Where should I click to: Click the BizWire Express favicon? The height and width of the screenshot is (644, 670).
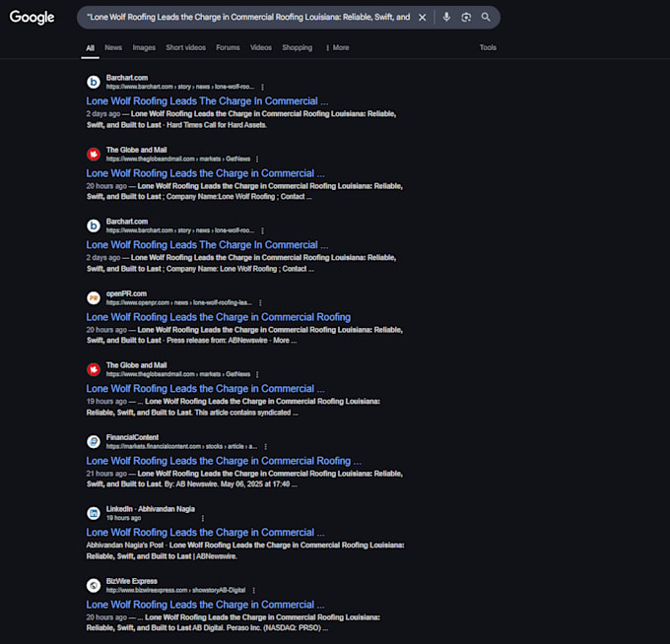coord(94,585)
